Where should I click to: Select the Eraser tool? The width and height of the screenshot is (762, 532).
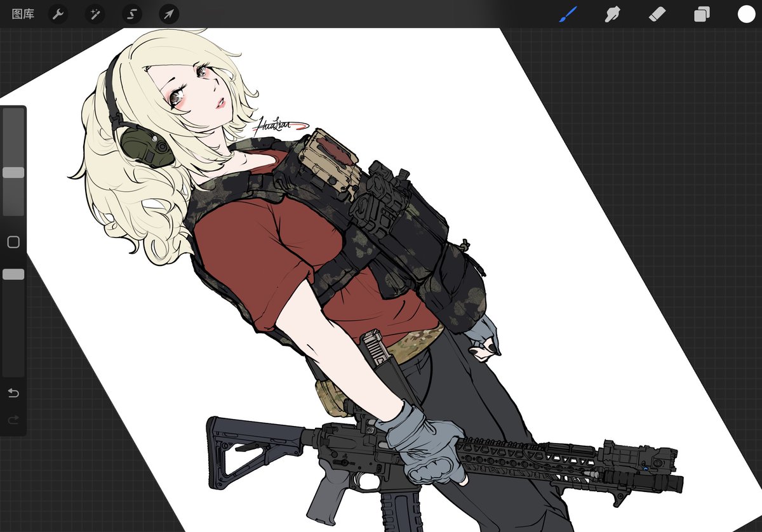point(657,14)
